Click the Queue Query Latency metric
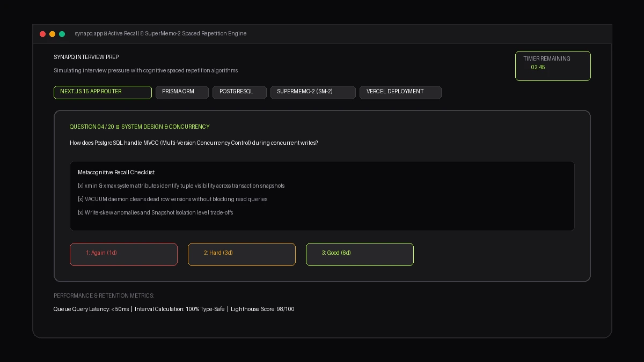Screen dimensions: 644x362 coord(91,309)
